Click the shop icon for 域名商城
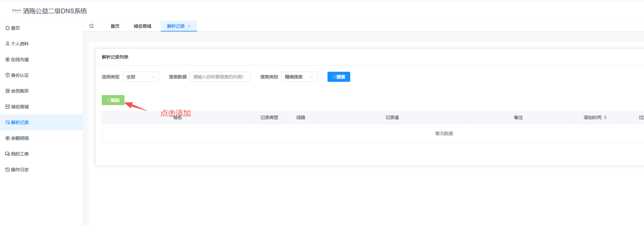 (8, 107)
